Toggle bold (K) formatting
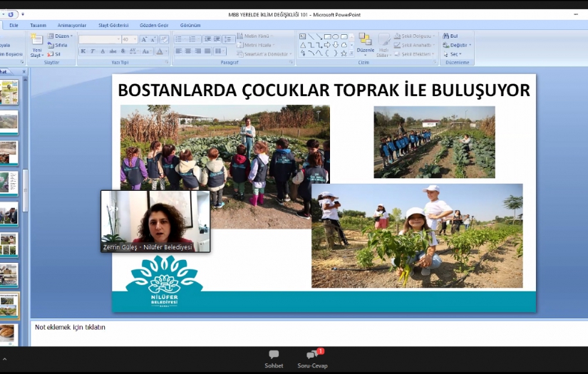The width and height of the screenshot is (588, 374). click(83, 51)
